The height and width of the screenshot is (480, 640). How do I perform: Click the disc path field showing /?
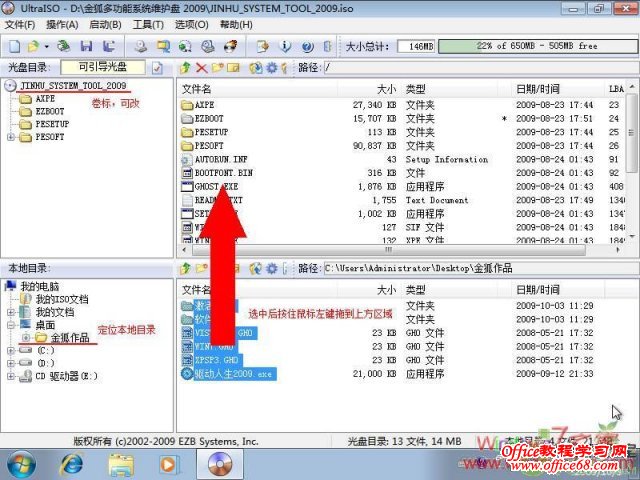(x=481, y=67)
